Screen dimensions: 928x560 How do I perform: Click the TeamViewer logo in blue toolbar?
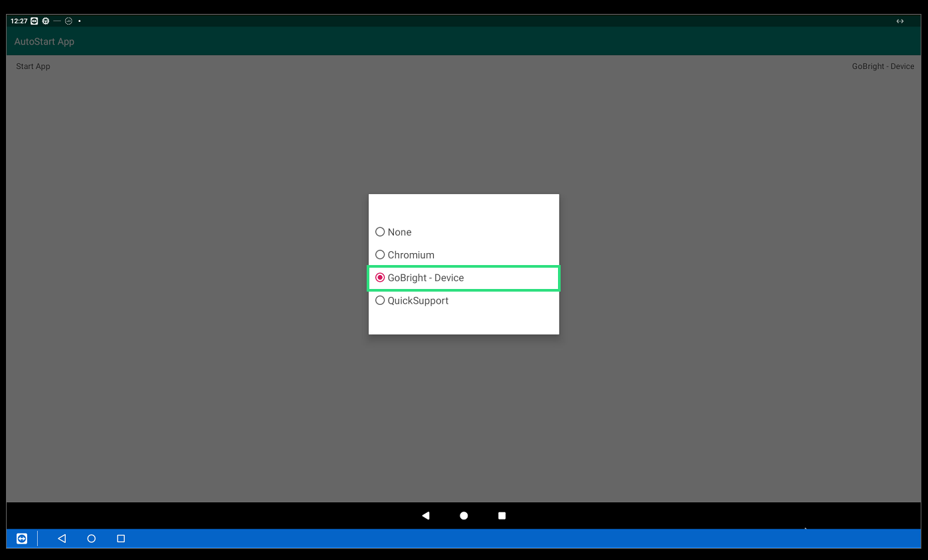(22, 539)
